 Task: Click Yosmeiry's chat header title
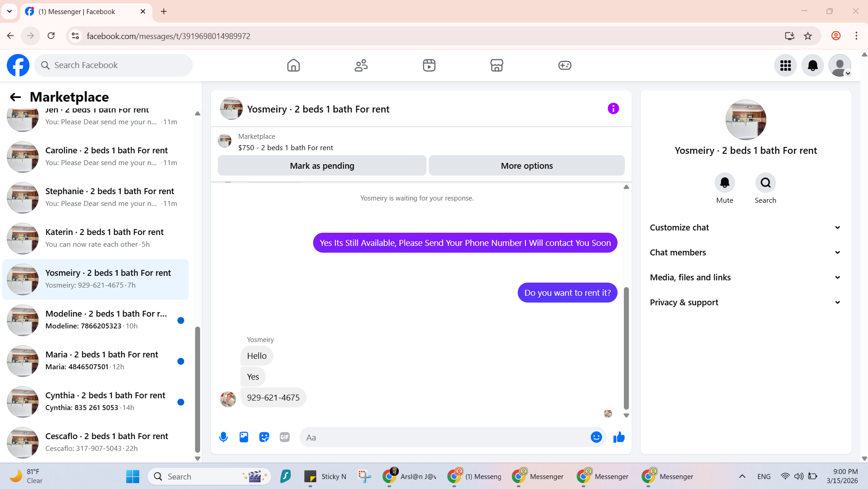(x=318, y=109)
